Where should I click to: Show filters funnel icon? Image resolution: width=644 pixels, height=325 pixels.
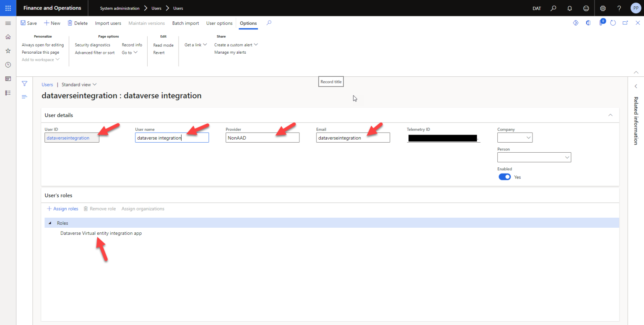coord(24,84)
